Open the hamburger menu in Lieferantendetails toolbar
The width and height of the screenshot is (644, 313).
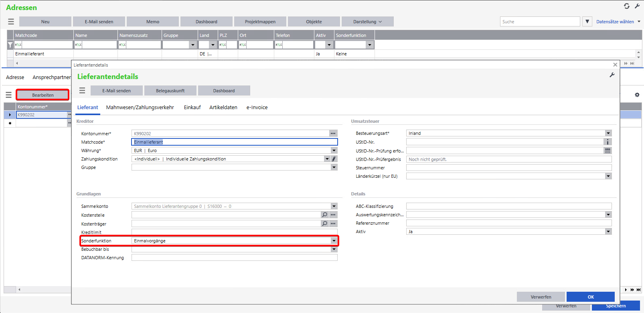[82, 91]
